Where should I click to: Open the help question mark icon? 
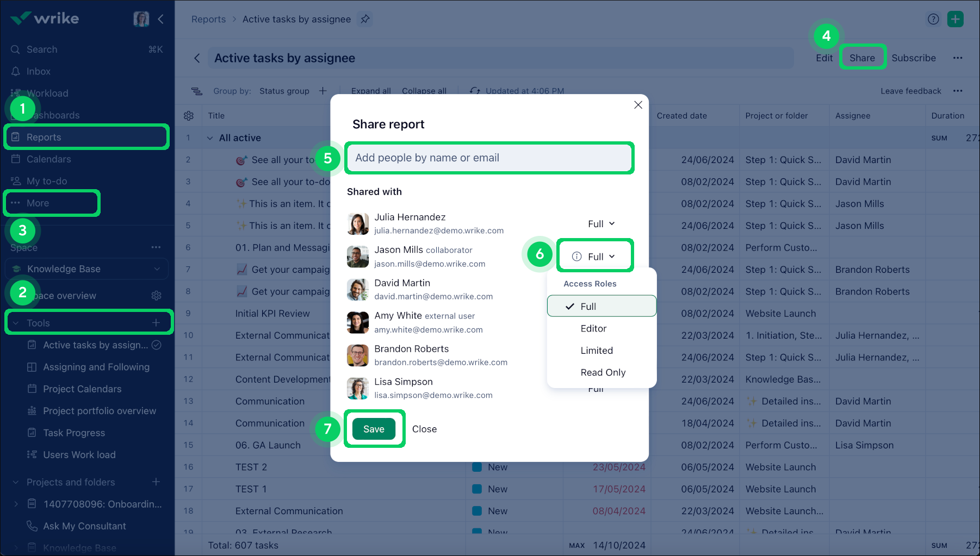933,18
